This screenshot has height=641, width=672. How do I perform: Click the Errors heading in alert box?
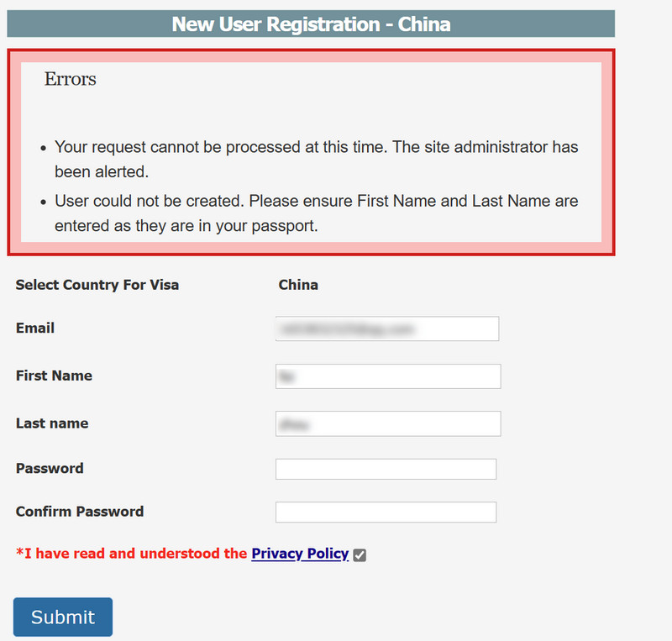71,79
